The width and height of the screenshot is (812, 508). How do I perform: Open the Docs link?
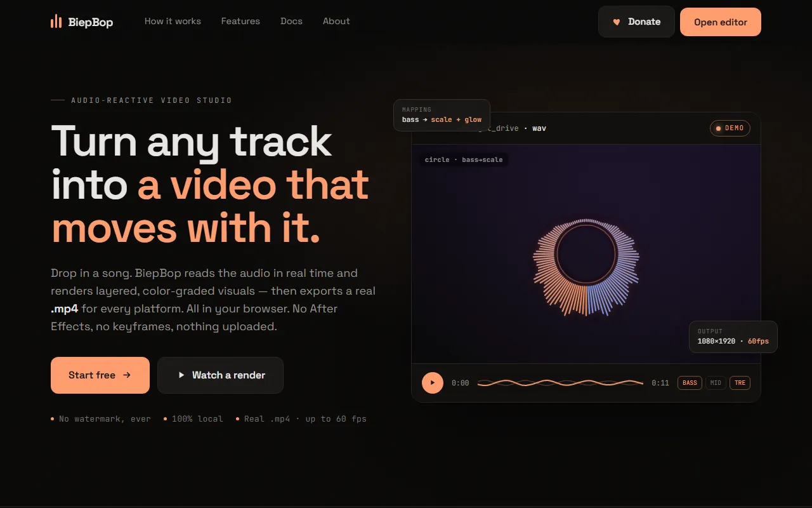[291, 21]
